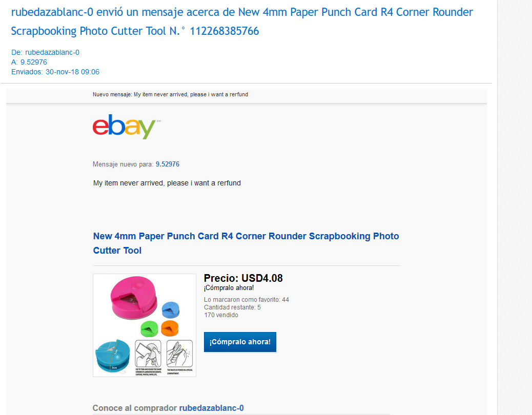Image resolution: width=532 pixels, height=415 pixels.
Task: Select the sender line 'De: rubedazablanc-0'
Action: 45,52
